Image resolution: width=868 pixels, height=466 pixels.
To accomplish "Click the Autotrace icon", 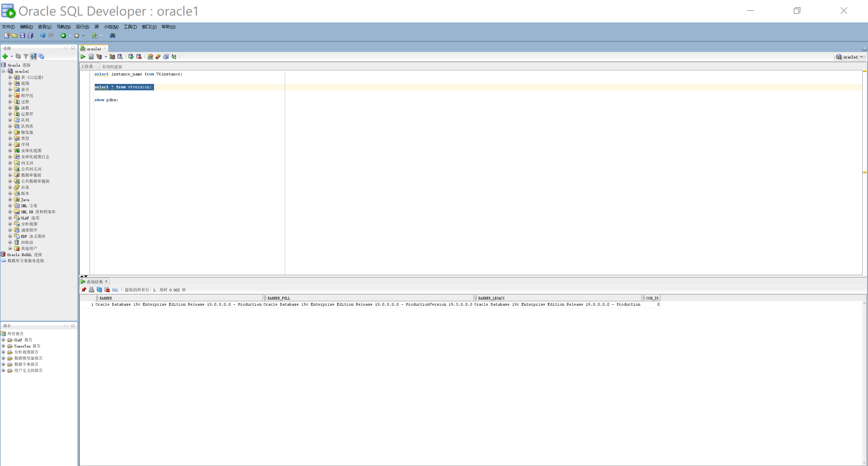I will [x=112, y=57].
